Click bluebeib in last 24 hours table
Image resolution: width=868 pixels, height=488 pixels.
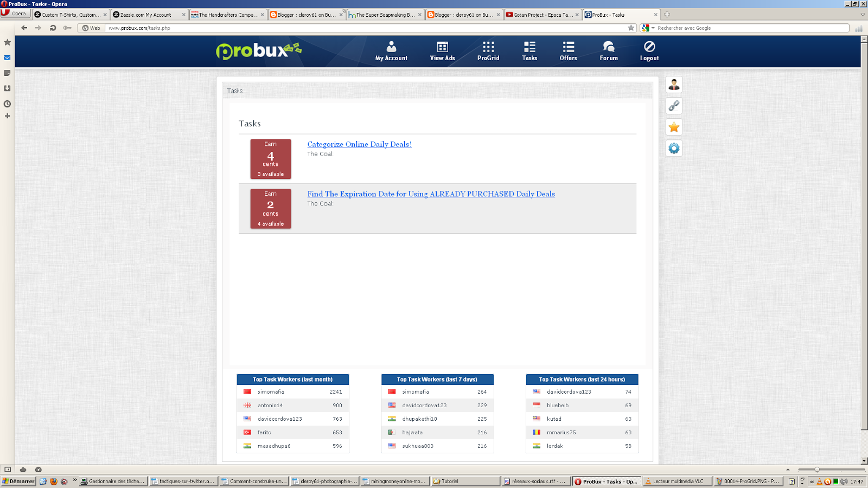pos(558,405)
